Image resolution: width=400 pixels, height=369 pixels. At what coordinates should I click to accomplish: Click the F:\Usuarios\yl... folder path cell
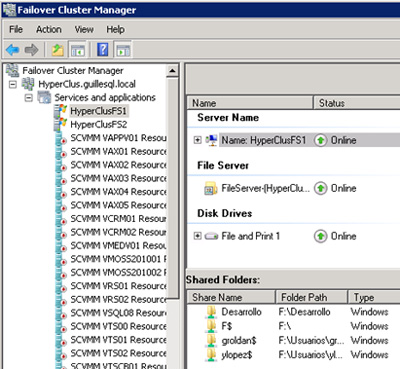pyautogui.click(x=310, y=355)
